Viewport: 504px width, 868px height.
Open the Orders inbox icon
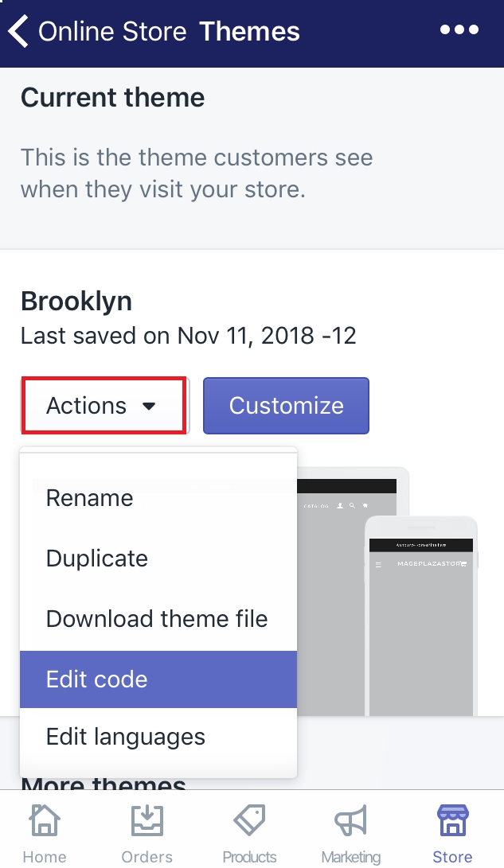(147, 819)
